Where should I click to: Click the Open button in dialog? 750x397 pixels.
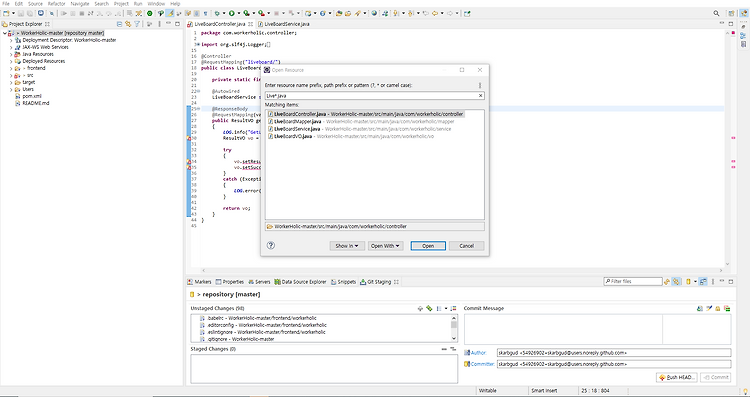point(428,246)
